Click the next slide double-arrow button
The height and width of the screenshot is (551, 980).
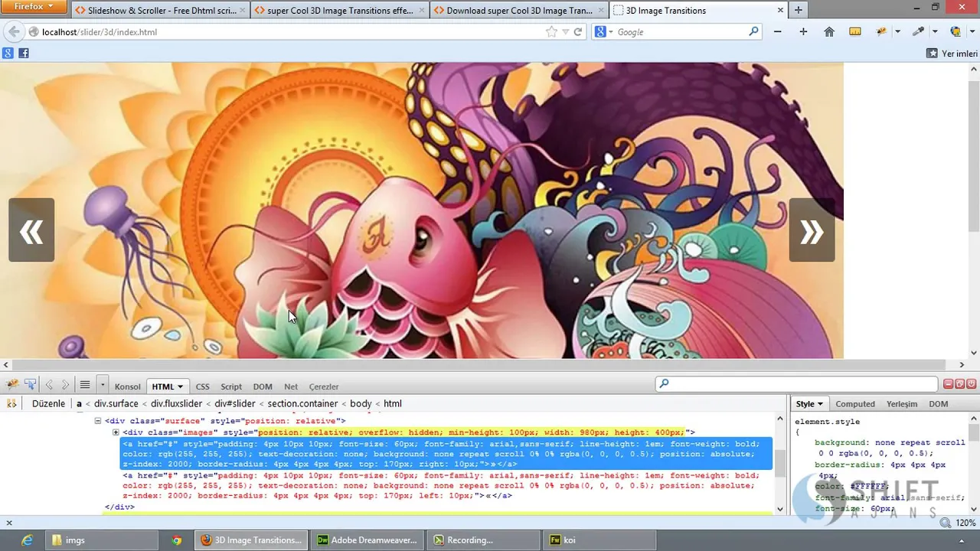point(812,230)
